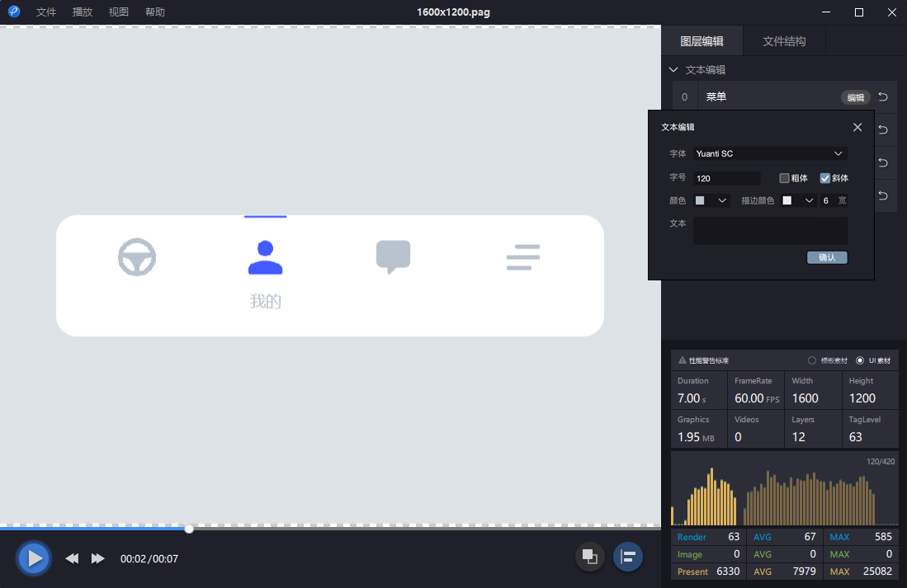This screenshot has height=588, width=907.
Task: Click the 00:02/00:07 time display
Action: point(149,559)
